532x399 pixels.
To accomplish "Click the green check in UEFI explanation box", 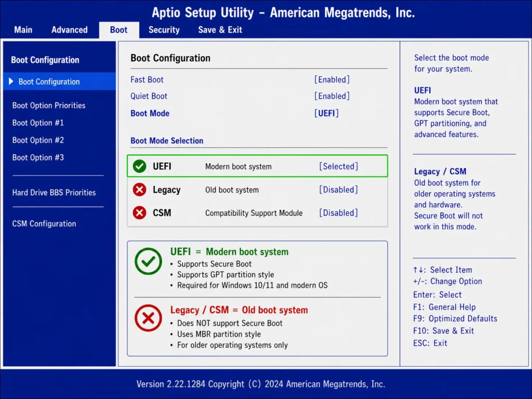I will 148,262.
